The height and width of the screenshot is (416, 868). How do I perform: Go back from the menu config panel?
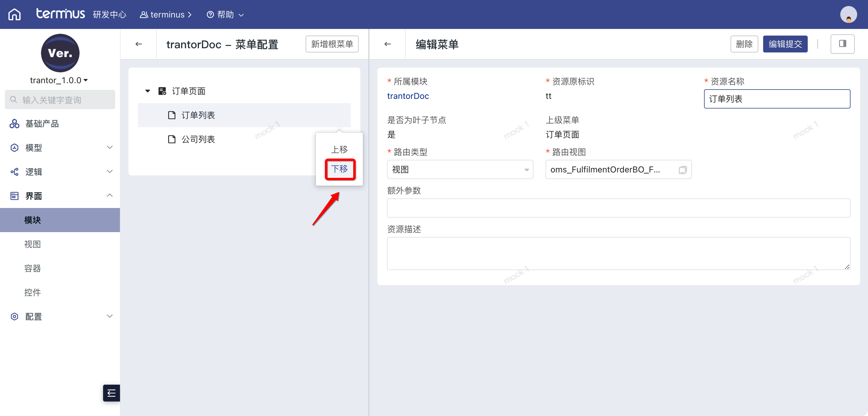(139, 44)
